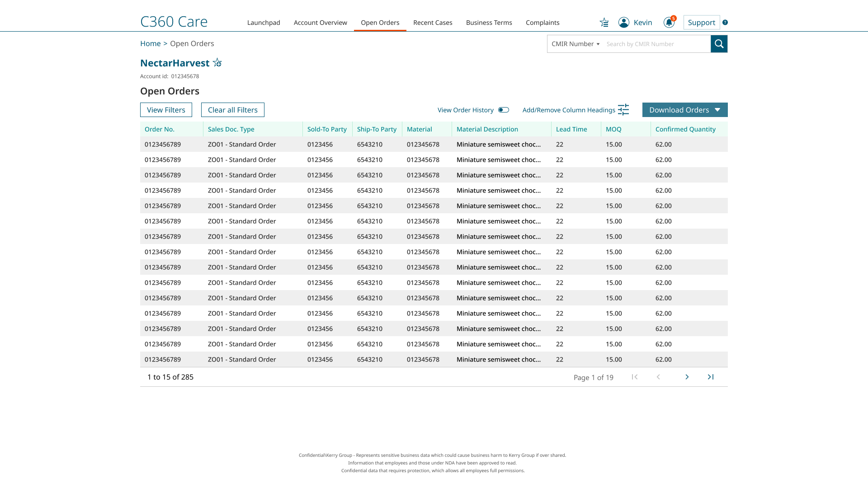Jump to the last page arrow
The image size is (868, 488).
(710, 377)
